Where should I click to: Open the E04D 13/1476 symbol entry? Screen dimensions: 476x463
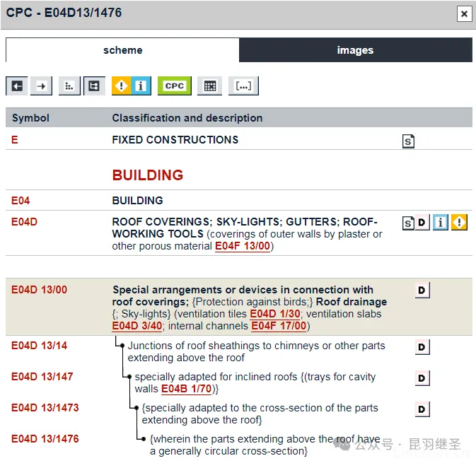pos(45,439)
